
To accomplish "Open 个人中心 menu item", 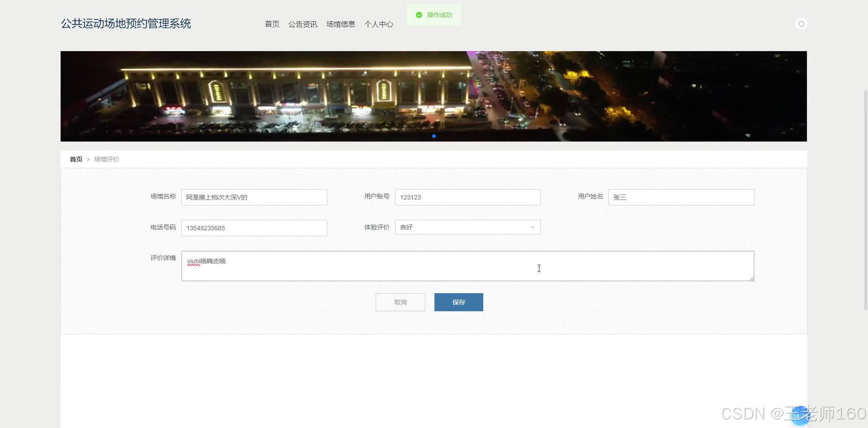I will (x=379, y=24).
